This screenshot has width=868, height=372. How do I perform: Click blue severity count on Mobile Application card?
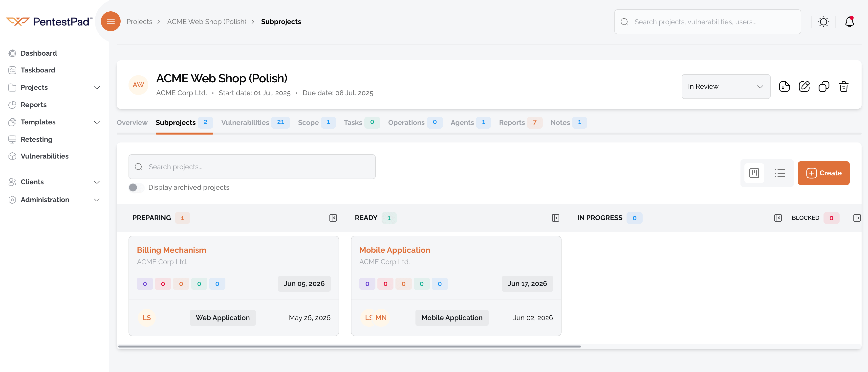[439, 284]
